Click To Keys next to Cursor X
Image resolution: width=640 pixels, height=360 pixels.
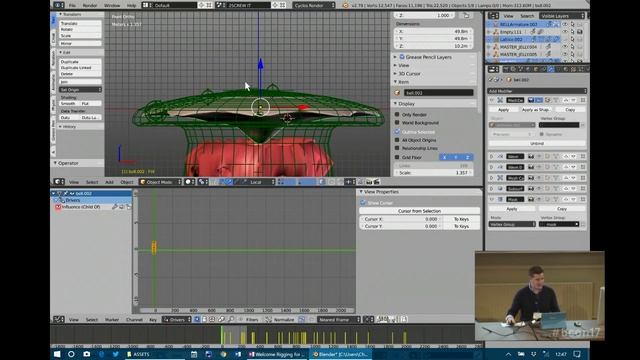point(461,219)
